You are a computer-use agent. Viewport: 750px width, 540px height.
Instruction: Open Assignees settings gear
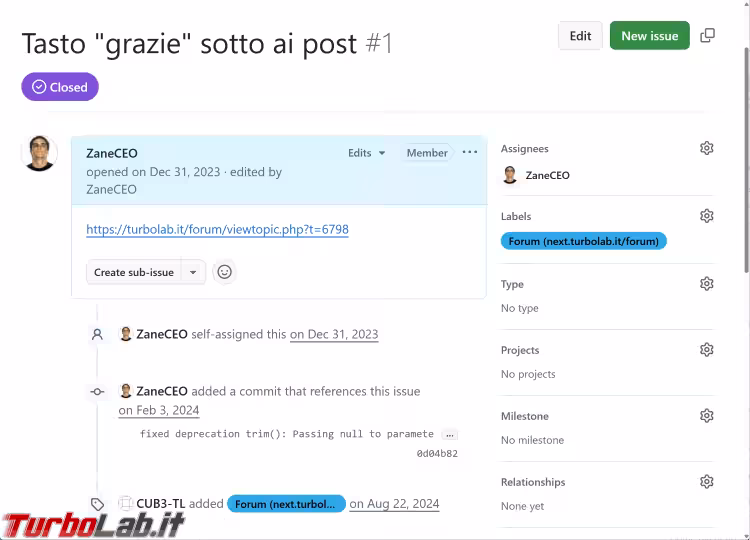click(706, 148)
